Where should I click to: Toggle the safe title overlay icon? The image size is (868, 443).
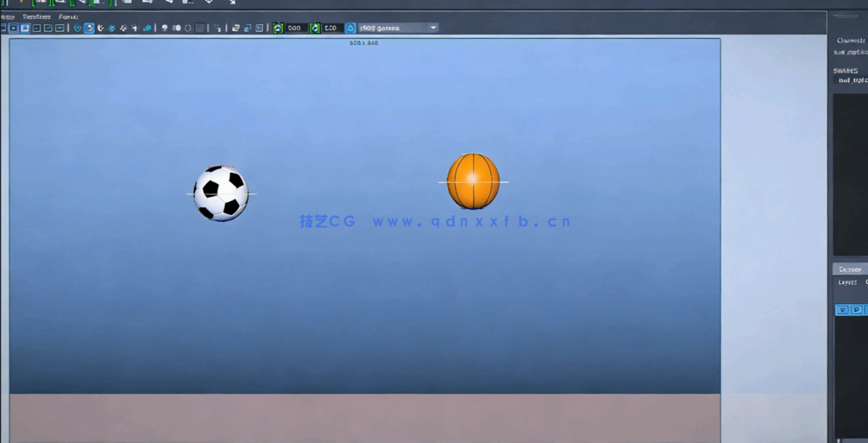click(x=60, y=28)
